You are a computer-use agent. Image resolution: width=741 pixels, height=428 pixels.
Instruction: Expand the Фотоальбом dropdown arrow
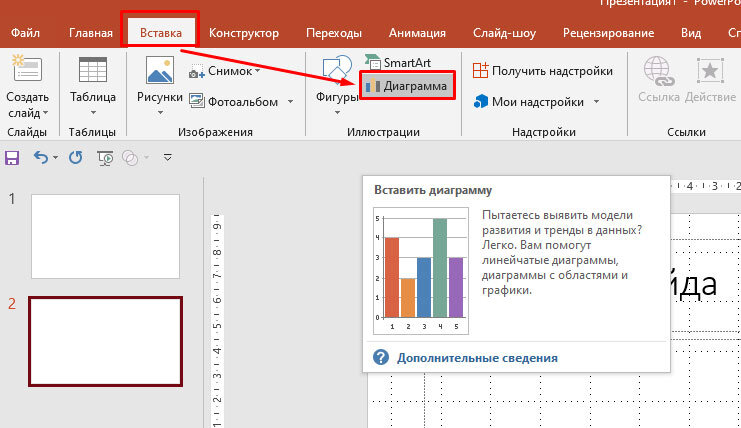[x=290, y=102]
